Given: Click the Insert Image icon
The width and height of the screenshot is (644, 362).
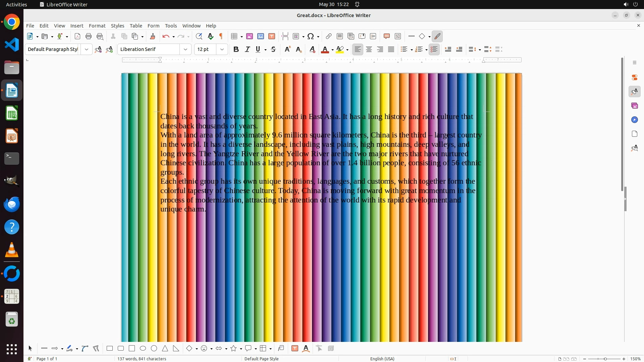Looking at the screenshot, I should [250, 36].
